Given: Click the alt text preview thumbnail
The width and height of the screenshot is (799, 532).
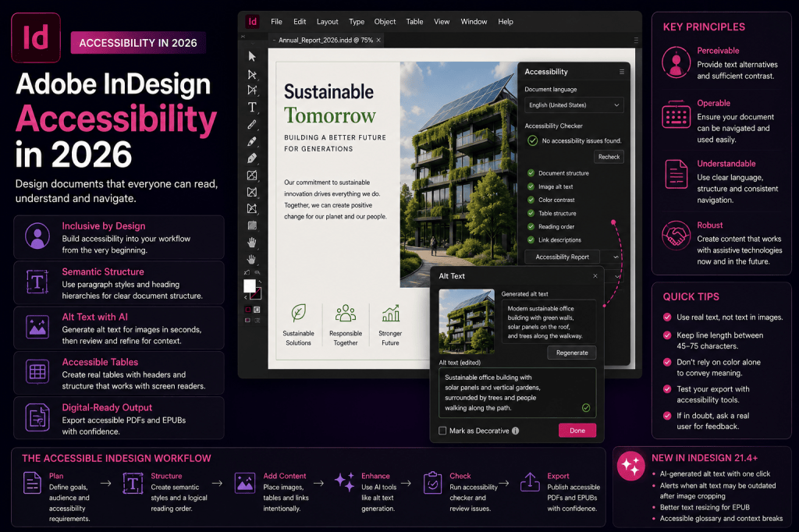Looking at the screenshot, I should click(467, 321).
